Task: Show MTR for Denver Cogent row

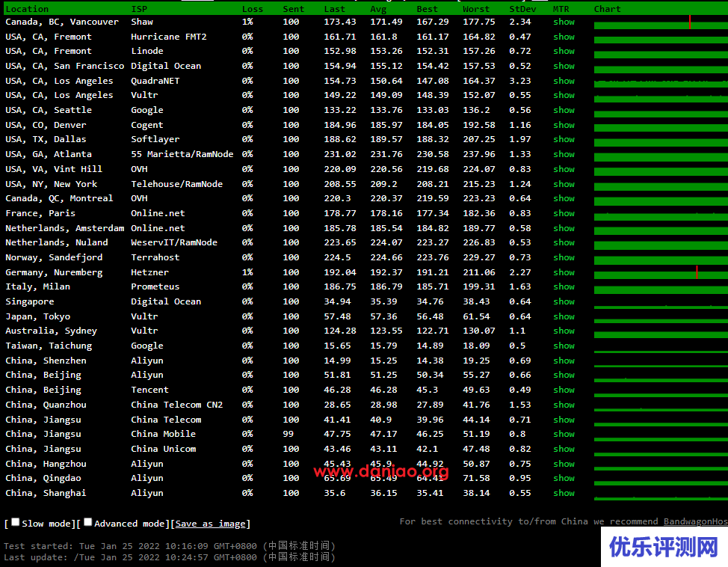Action: point(564,125)
